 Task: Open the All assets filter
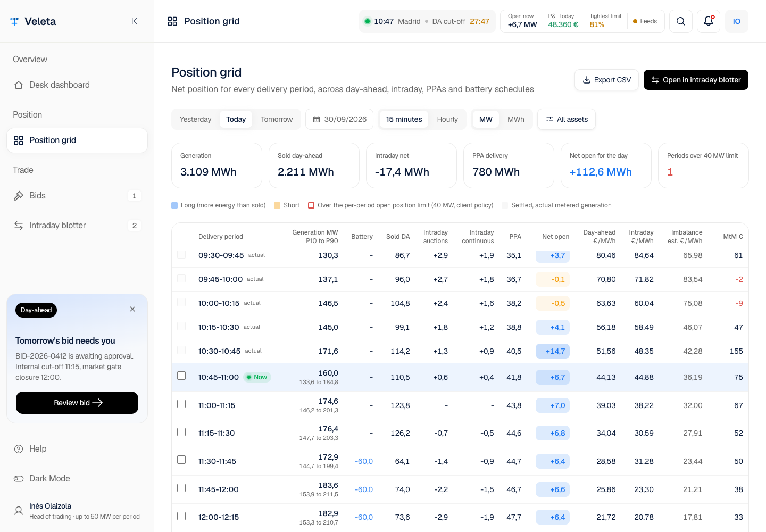567,119
